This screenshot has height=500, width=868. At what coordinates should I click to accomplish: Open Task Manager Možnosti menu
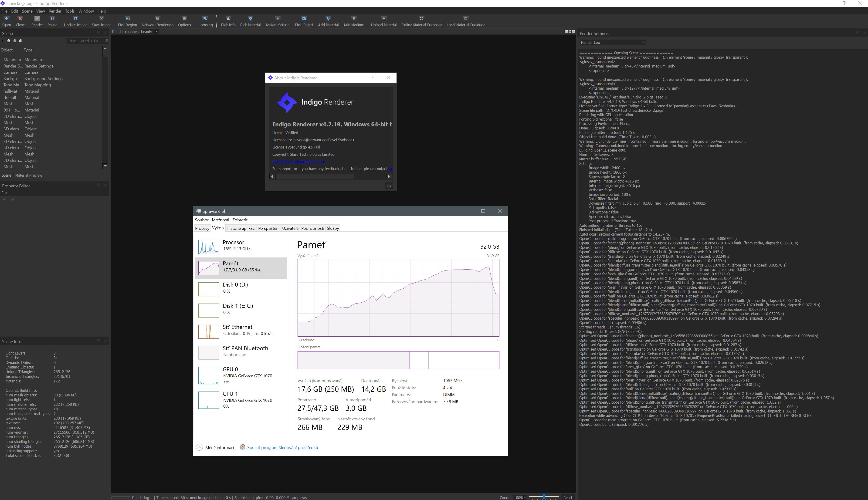pos(220,220)
